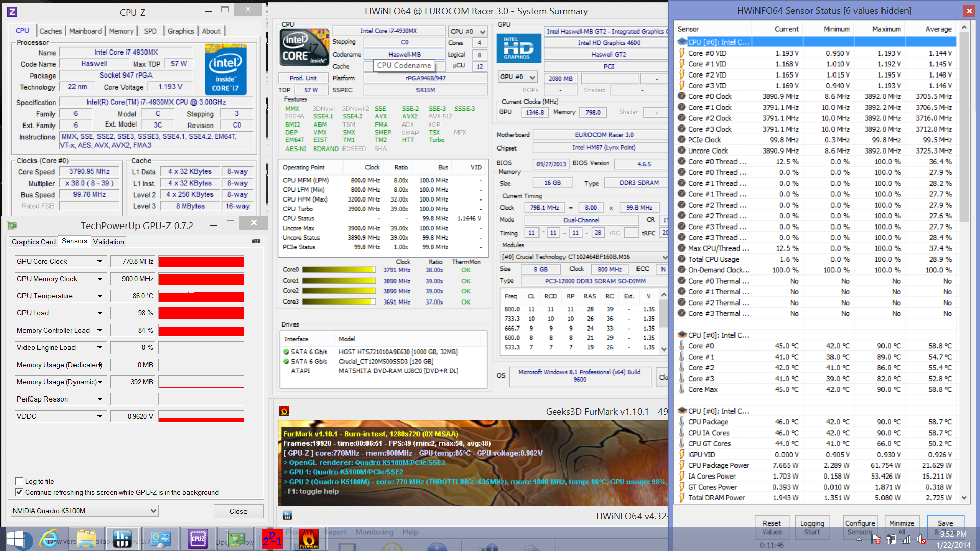The image size is (980, 551).
Task: Click the sensor list vertical scrollbar thumb
Action: 964,128
